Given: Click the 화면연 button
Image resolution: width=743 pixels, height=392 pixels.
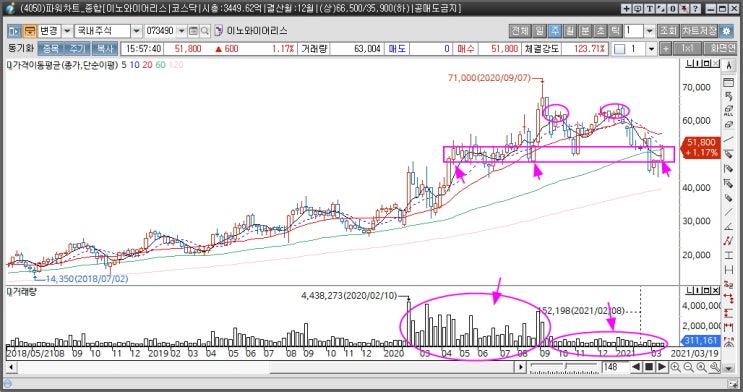Looking at the screenshot, I should [720, 49].
